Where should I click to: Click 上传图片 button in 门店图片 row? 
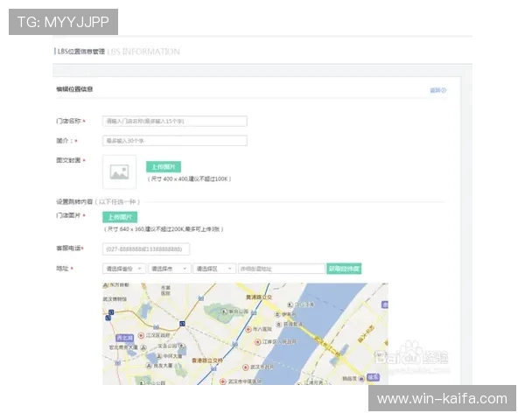click(x=120, y=217)
